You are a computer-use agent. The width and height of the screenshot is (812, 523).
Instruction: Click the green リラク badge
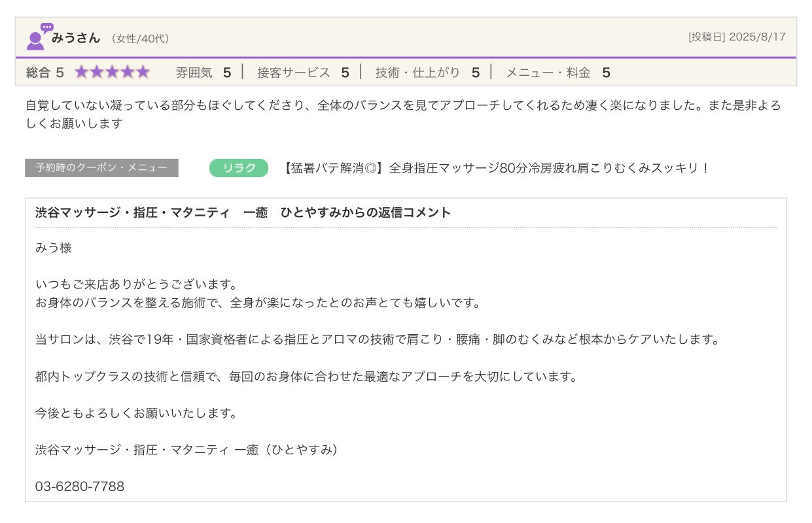pos(239,168)
